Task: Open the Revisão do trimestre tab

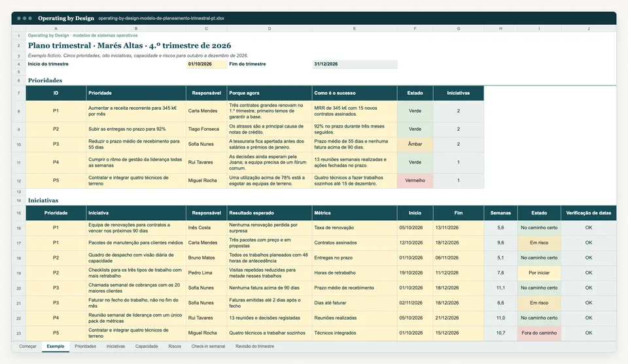Action: [x=254, y=346]
